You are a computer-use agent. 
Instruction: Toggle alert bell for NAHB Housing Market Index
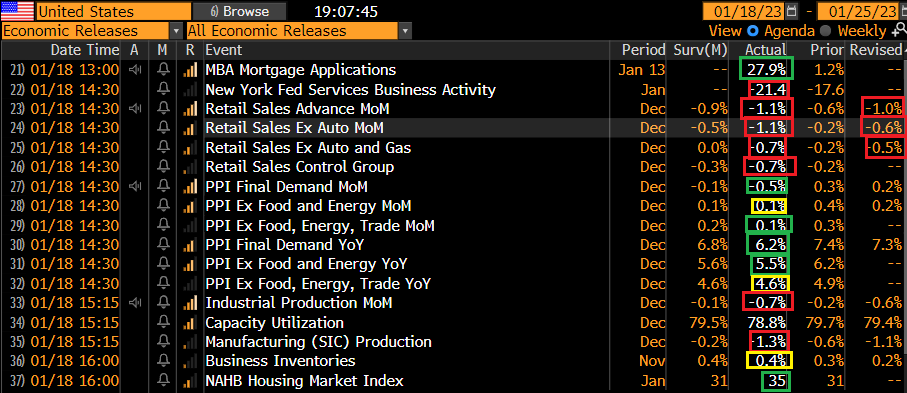coord(164,381)
